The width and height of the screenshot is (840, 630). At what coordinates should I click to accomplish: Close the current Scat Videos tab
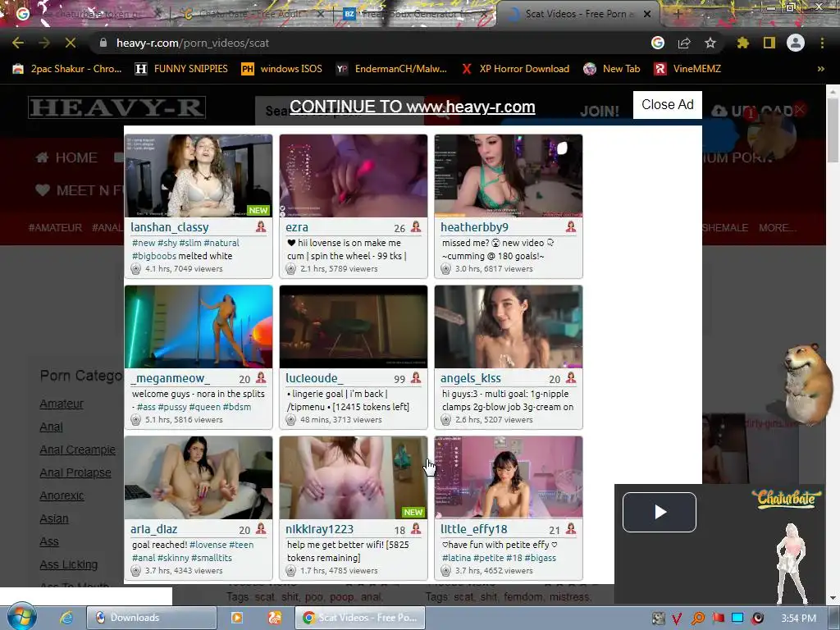pos(647,14)
